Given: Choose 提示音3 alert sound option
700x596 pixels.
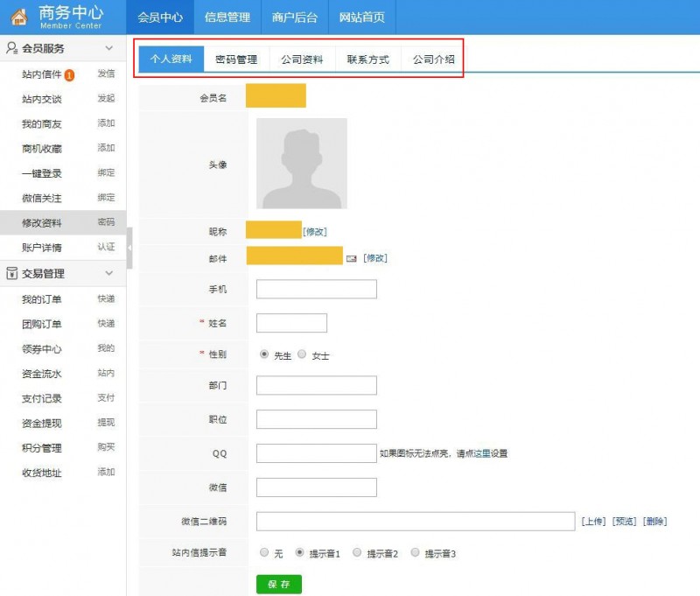Looking at the screenshot, I should (x=415, y=552).
